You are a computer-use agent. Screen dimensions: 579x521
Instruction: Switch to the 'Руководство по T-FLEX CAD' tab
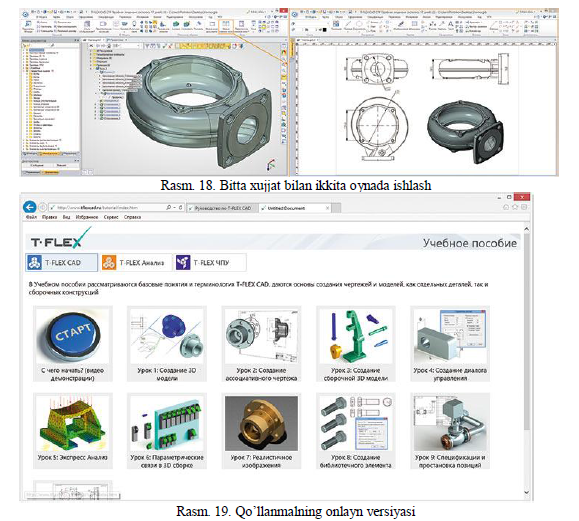coord(222,208)
